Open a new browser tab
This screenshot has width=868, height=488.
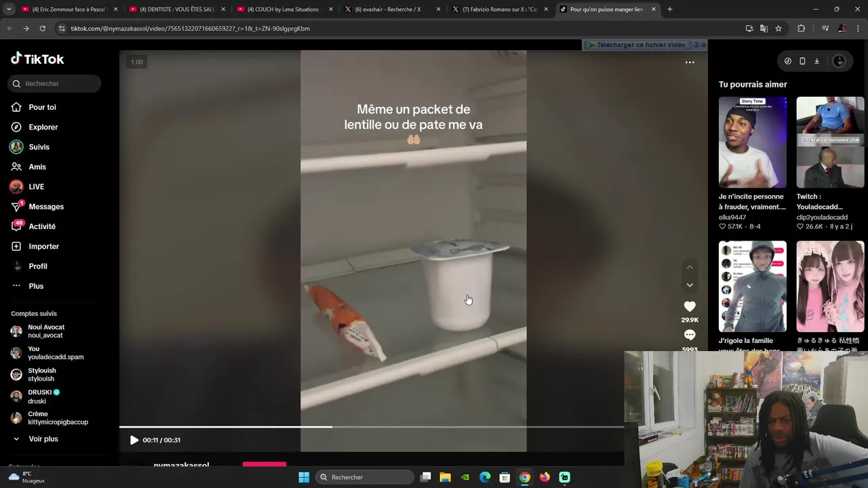[x=669, y=9]
